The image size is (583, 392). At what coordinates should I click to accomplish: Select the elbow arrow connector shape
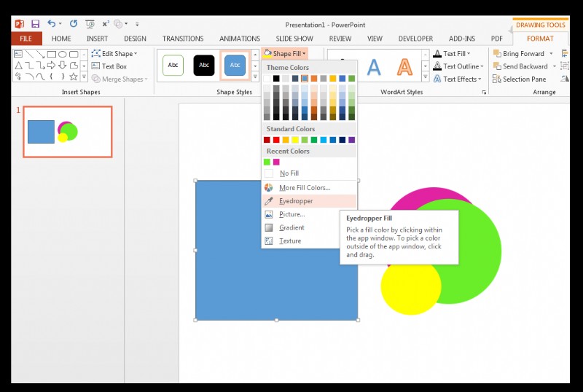point(41,66)
